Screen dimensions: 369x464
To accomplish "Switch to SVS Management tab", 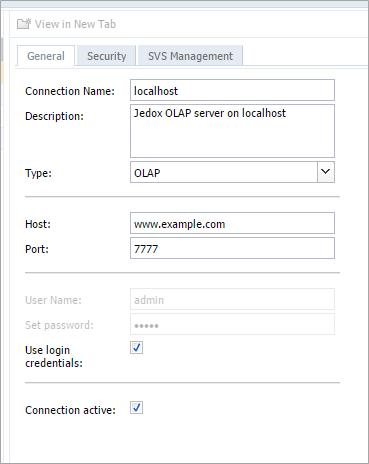I will [190, 56].
